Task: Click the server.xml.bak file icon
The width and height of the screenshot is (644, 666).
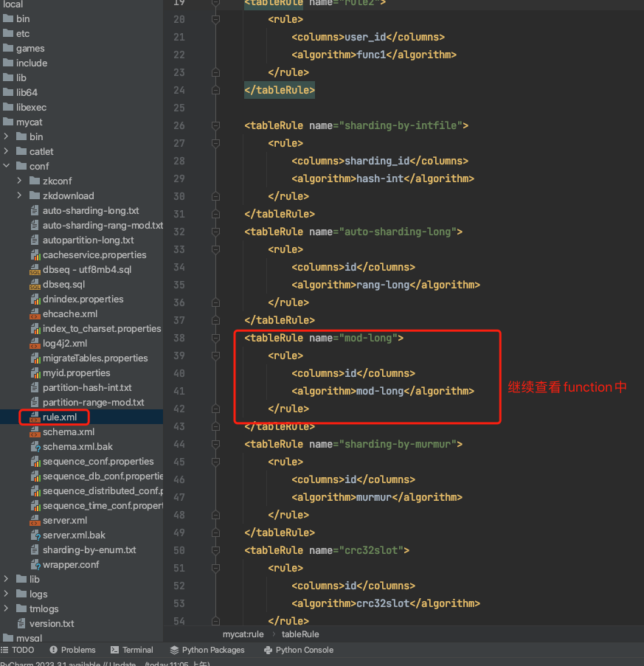Action: [x=35, y=535]
